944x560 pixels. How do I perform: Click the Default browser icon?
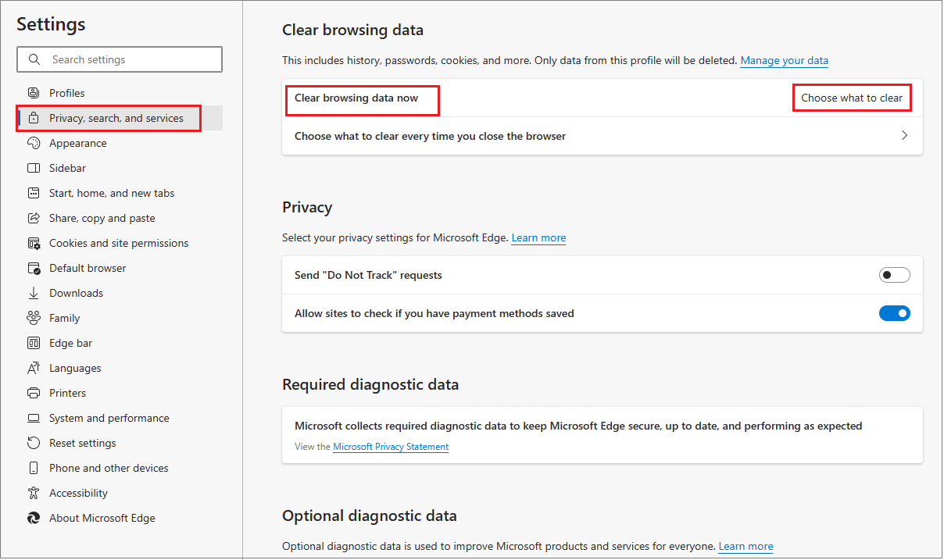[34, 268]
